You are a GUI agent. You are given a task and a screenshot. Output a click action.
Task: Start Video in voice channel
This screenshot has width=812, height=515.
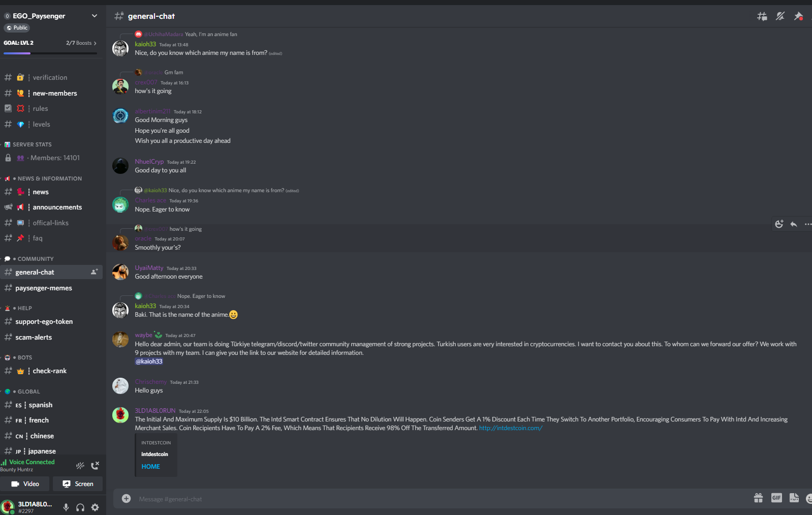tap(25, 484)
